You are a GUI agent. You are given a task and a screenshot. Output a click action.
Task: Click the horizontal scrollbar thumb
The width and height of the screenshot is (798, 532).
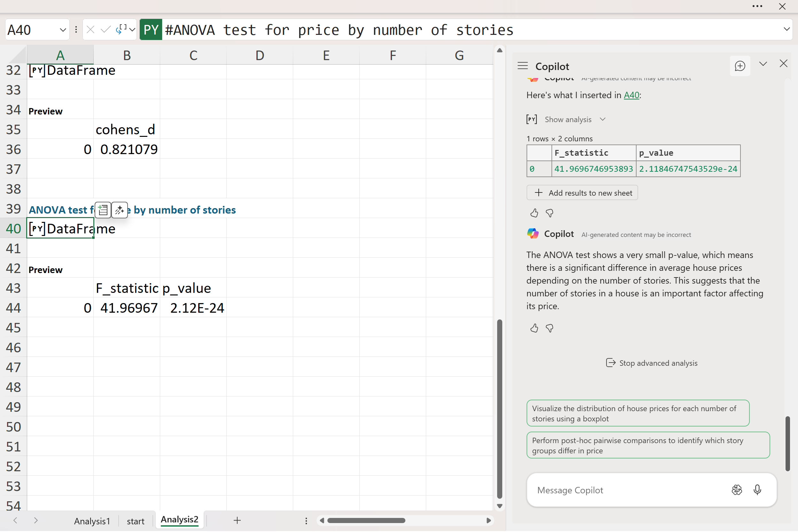(366, 520)
